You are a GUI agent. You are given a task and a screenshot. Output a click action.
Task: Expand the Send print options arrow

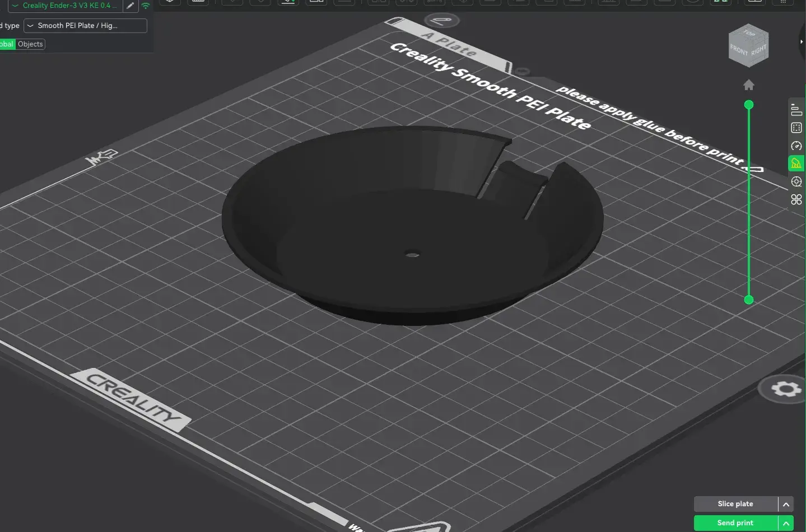point(786,523)
